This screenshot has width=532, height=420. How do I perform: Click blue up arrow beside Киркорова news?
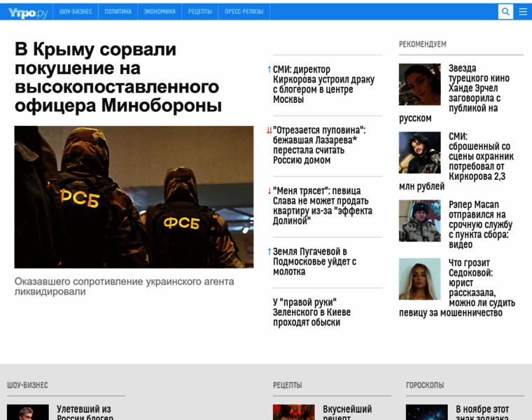(x=269, y=69)
